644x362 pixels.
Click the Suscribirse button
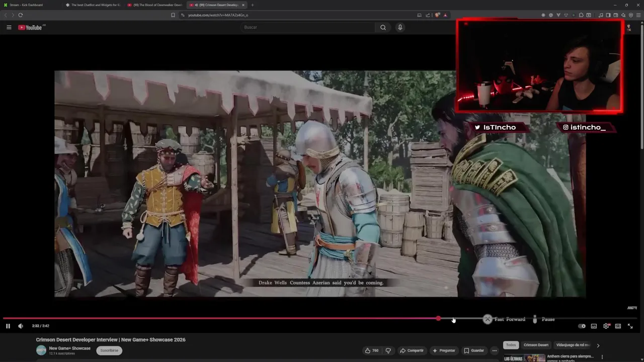[109, 350]
